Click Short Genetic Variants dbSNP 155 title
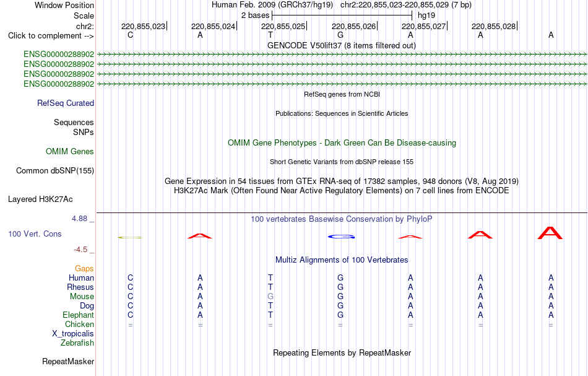Image resolution: width=588 pixels, height=376 pixels. 342,162
